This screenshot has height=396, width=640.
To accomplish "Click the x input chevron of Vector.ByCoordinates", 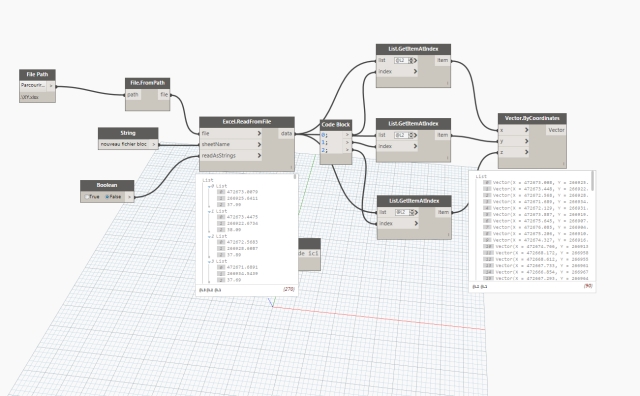I will pyautogui.click(x=527, y=130).
